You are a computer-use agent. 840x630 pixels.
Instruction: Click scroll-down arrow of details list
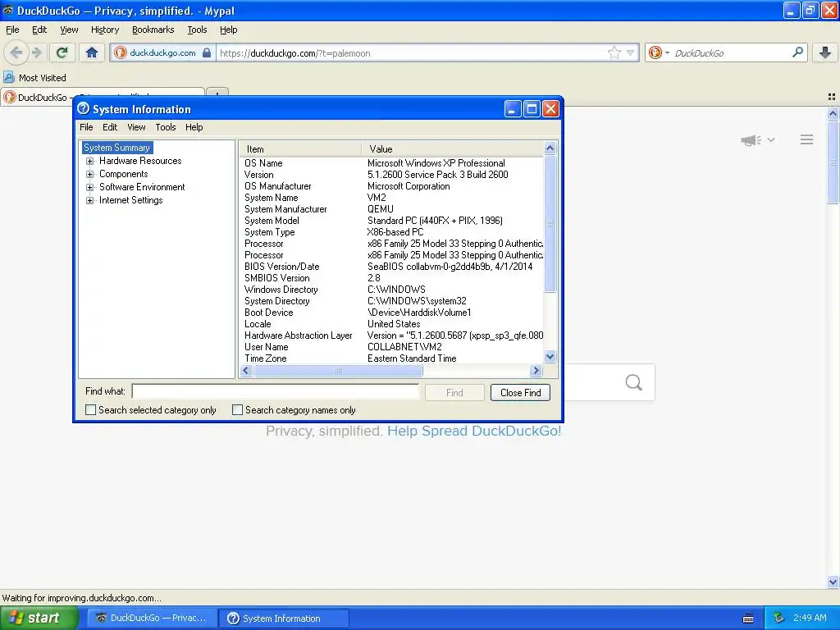point(550,356)
